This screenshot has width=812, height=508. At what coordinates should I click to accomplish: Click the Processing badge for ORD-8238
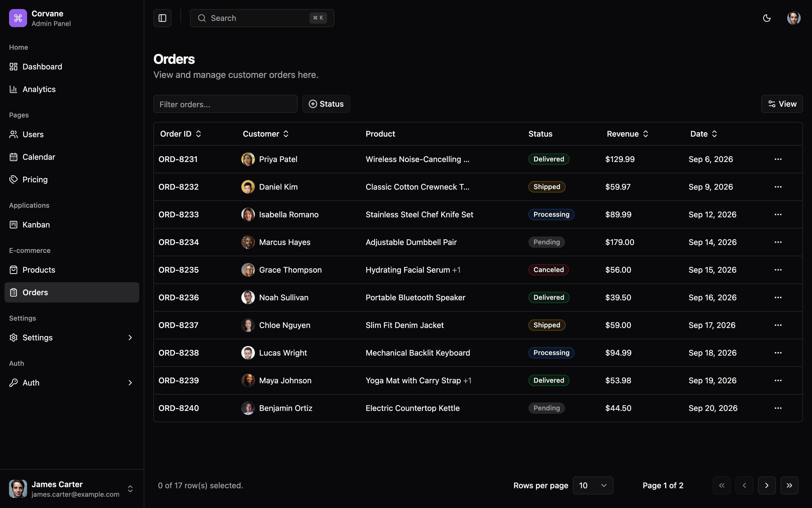551,353
